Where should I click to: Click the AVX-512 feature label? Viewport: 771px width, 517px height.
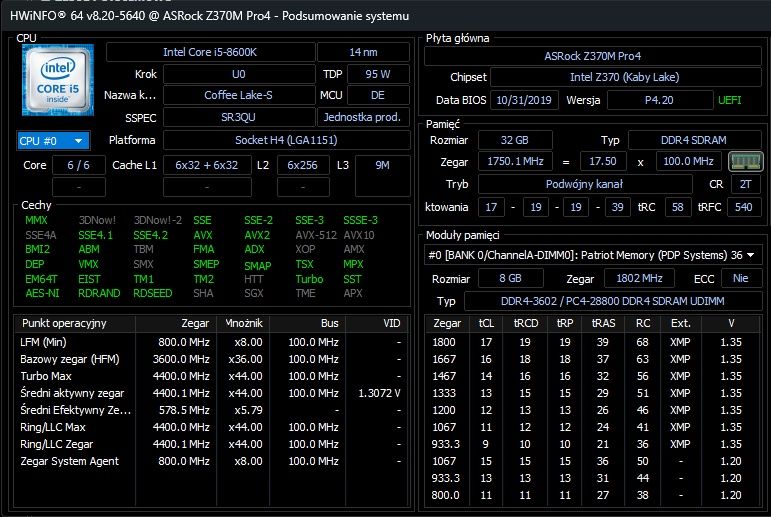(x=316, y=235)
